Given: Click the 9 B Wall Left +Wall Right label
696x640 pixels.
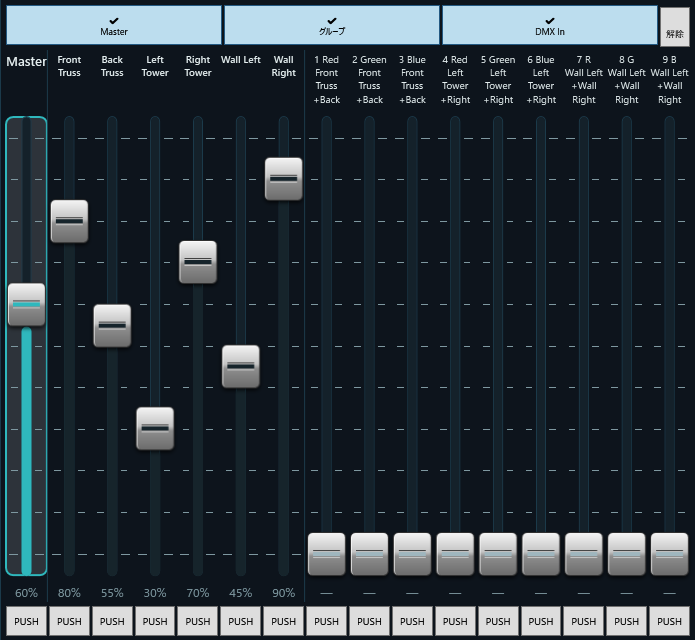Looking at the screenshot, I should click(669, 79).
